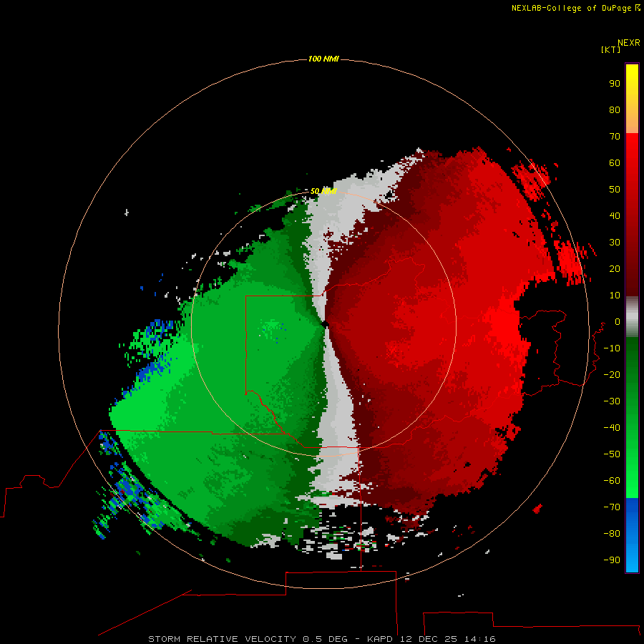This screenshot has height=644, width=644.
Task: Click the 0 value on the velocity scale
Action: point(618,321)
